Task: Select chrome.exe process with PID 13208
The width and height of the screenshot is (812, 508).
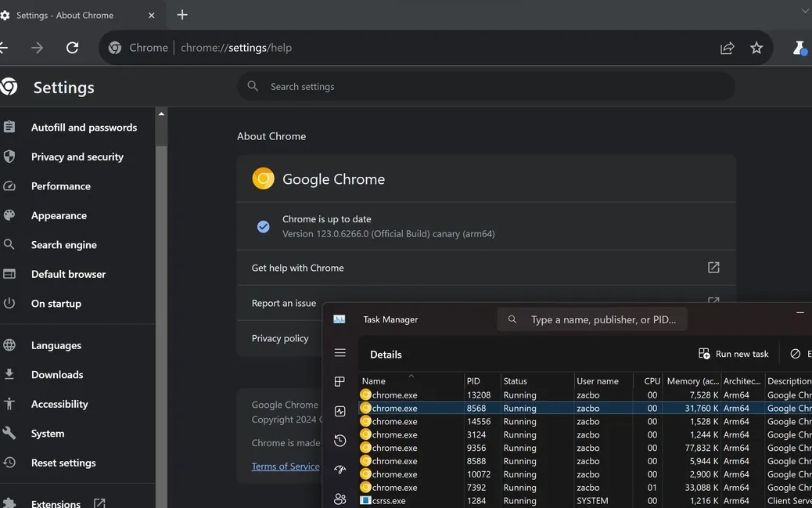Action: (585, 395)
